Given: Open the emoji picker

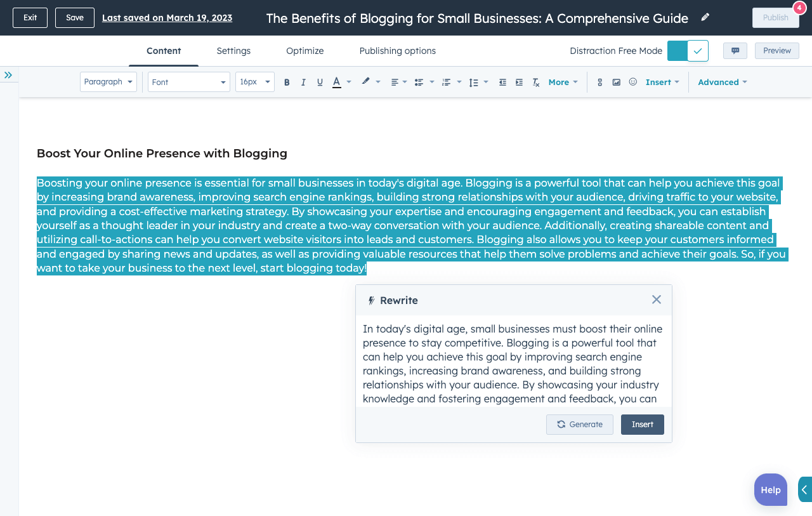Looking at the screenshot, I should pyautogui.click(x=632, y=82).
